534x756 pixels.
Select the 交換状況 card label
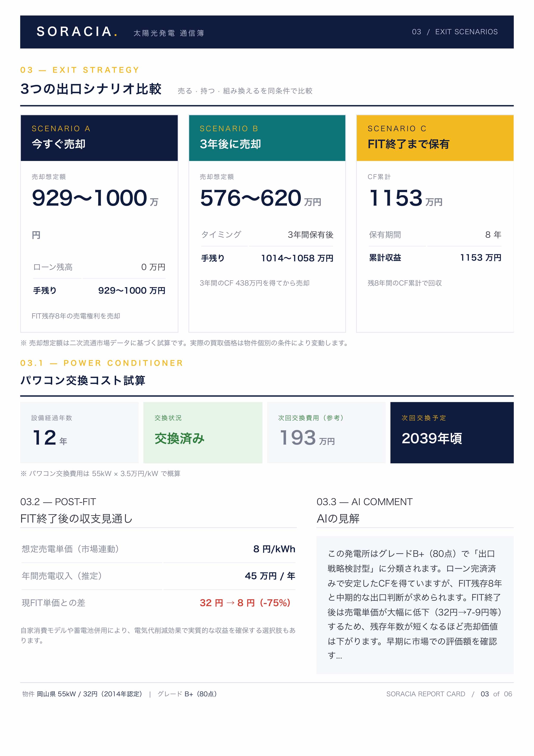(x=168, y=417)
